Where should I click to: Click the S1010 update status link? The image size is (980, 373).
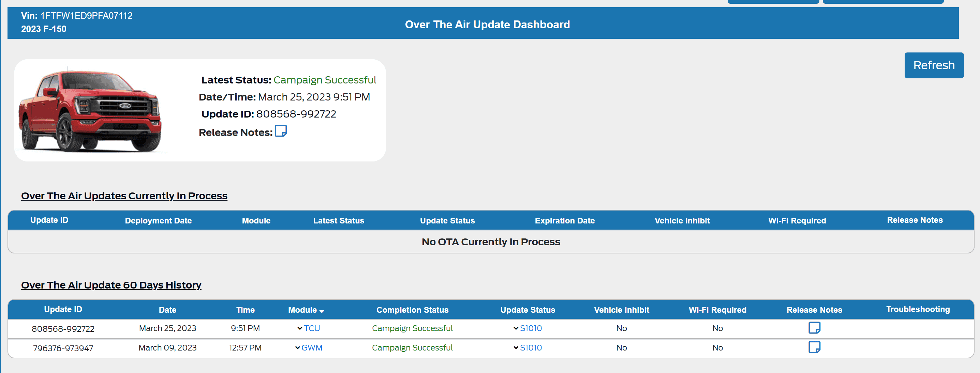(531, 328)
